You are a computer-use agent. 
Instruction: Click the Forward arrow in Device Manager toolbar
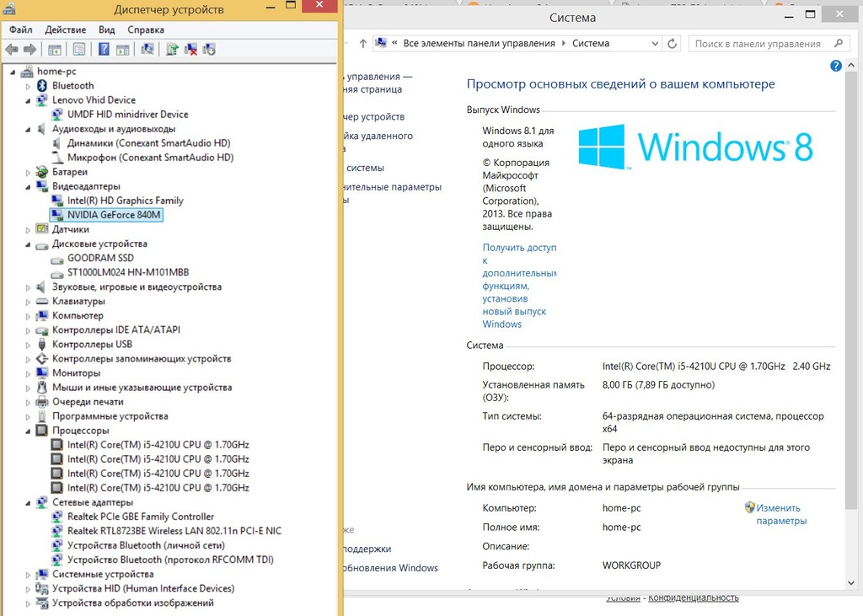click(x=29, y=50)
